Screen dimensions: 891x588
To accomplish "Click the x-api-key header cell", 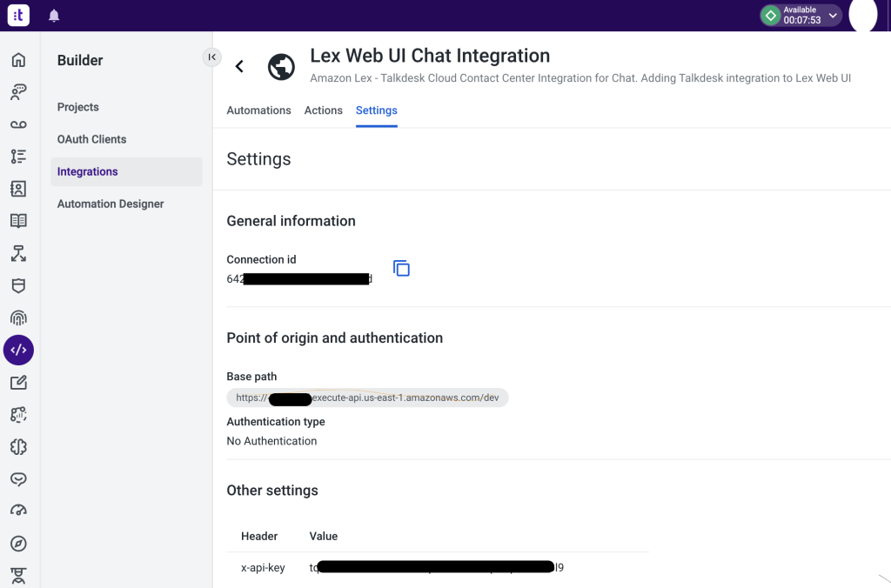I will click(x=263, y=567).
